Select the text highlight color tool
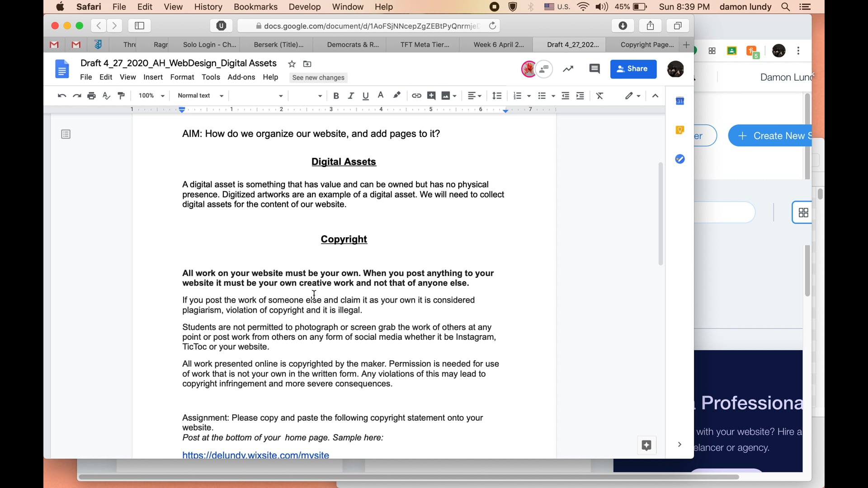 pyautogui.click(x=396, y=95)
